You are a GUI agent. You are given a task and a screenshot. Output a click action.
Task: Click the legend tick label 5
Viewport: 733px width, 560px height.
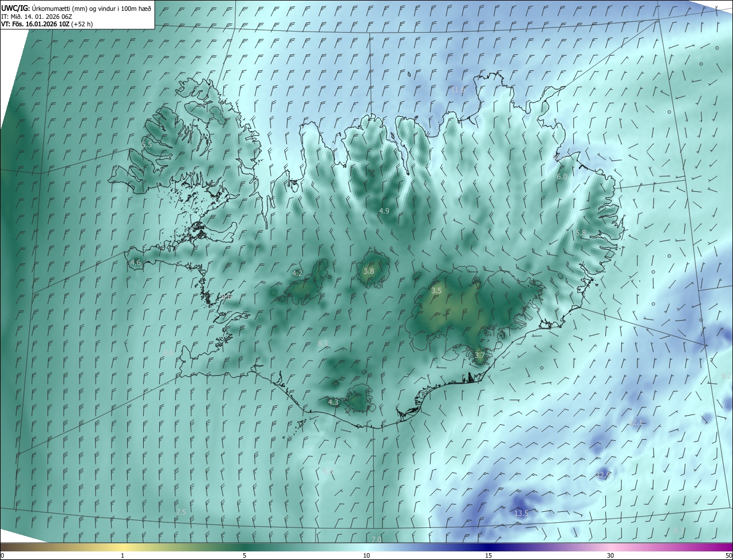click(245, 555)
